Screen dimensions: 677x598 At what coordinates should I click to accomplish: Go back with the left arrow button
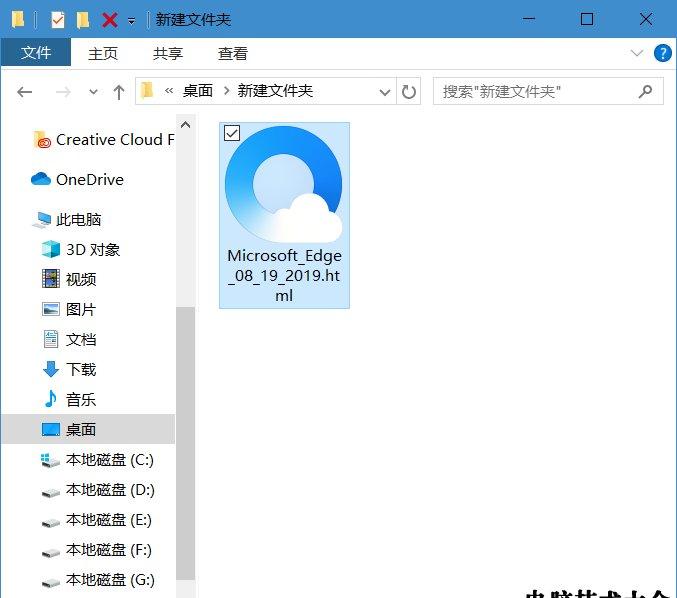25,92
